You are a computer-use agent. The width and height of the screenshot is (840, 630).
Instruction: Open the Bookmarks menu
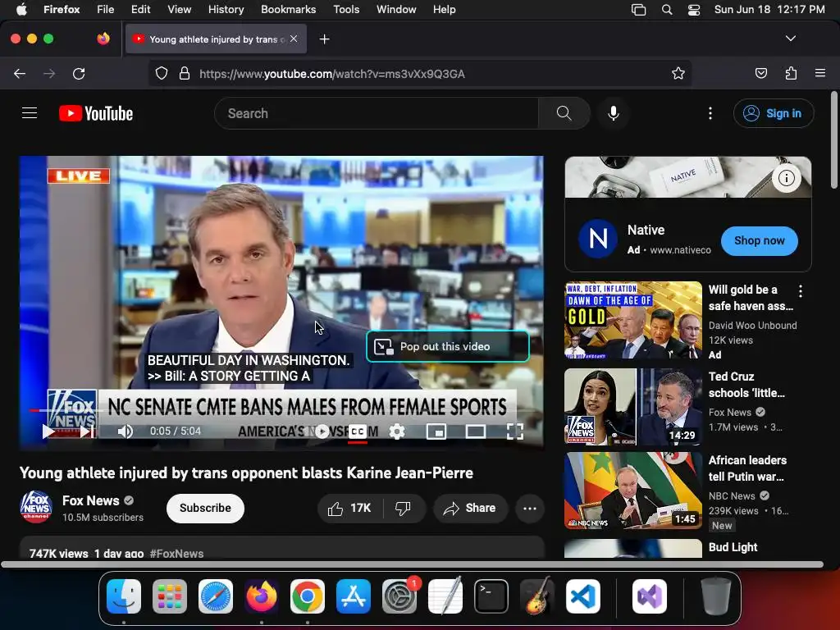click(x=288, y=9)
